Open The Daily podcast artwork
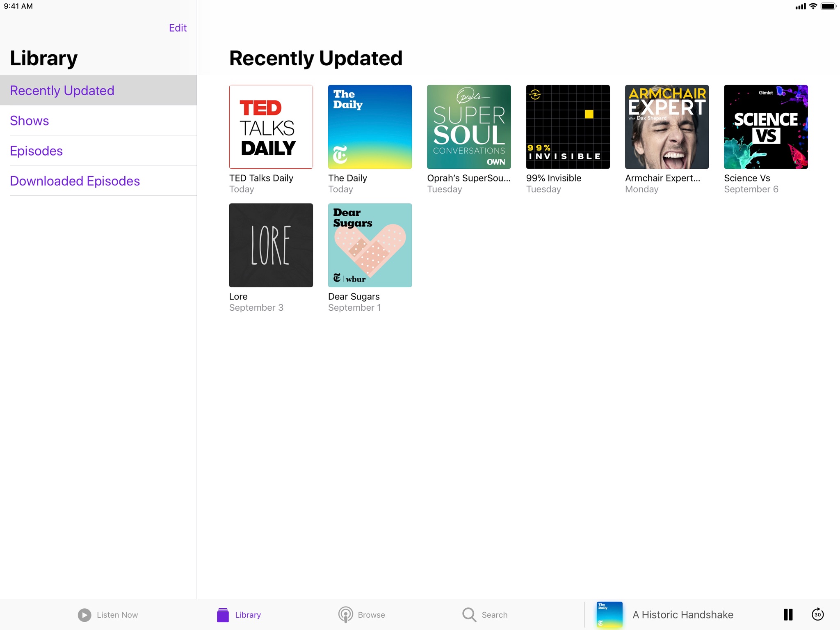Screen dimensions: 840x630 tap(370, 127)
